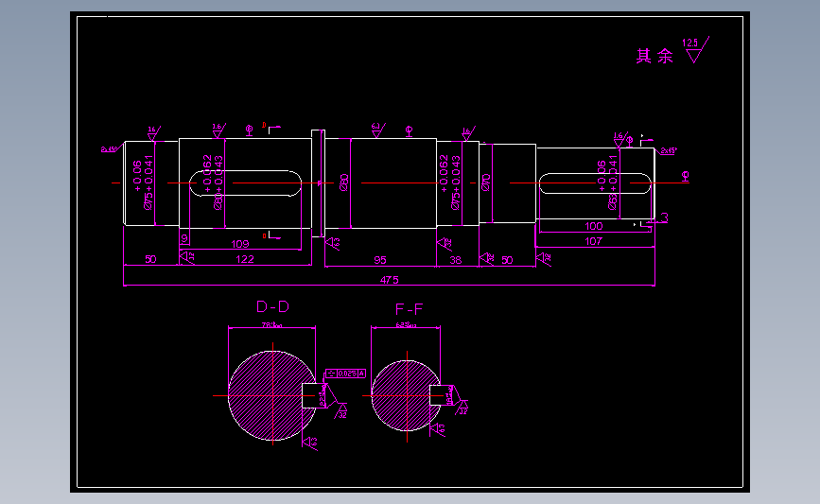Pick the Ø63 toleranced diameter text
The image size is (820, 504).
[606, 183]
